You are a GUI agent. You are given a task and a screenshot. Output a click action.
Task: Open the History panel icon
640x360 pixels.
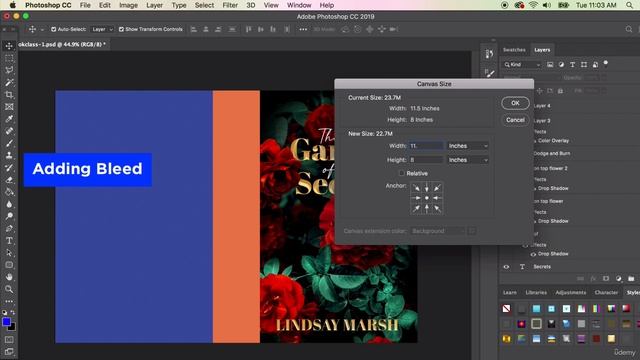point(490,54)
